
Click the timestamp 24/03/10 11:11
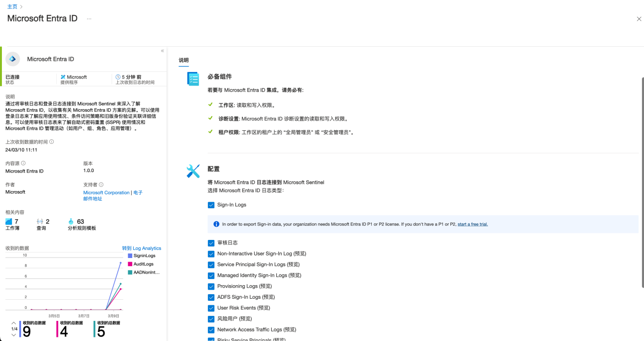[x=21, y=150]
